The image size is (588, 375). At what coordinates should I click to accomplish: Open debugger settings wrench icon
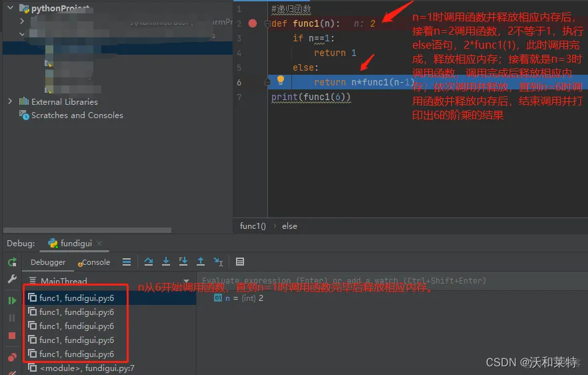pyautogui.click(x=12, y=279)
